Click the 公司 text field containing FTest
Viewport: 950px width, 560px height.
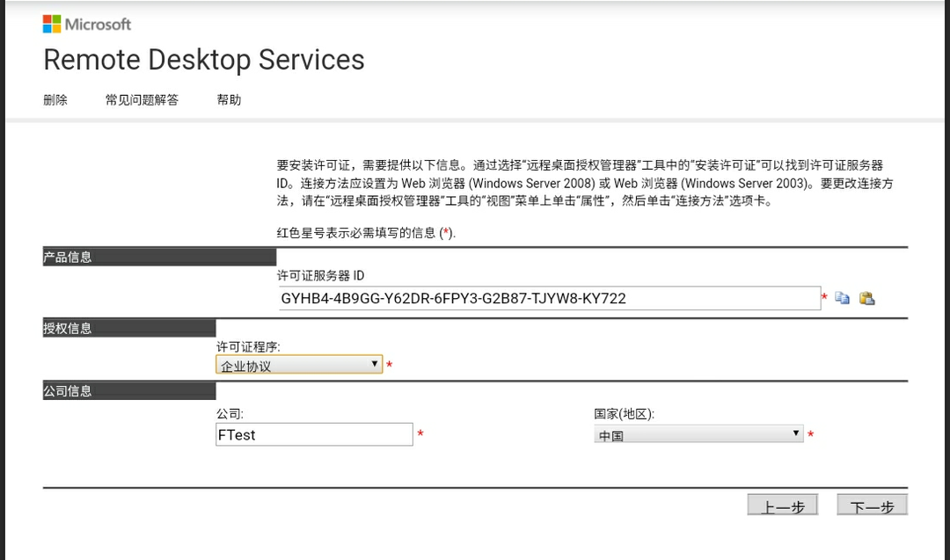[314, 434]
